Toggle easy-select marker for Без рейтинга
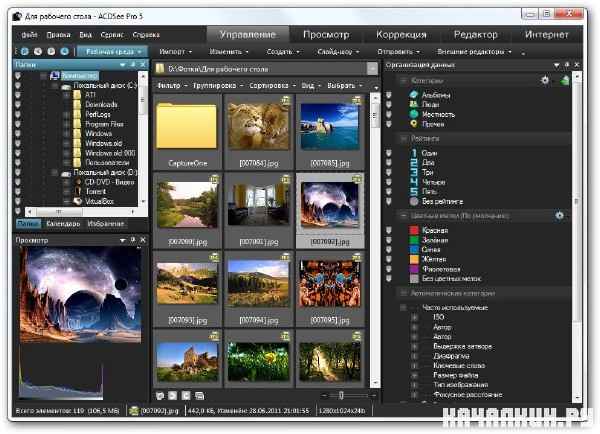Image resolution: width=600 pixels, height=434 pixels. [389, 201]
